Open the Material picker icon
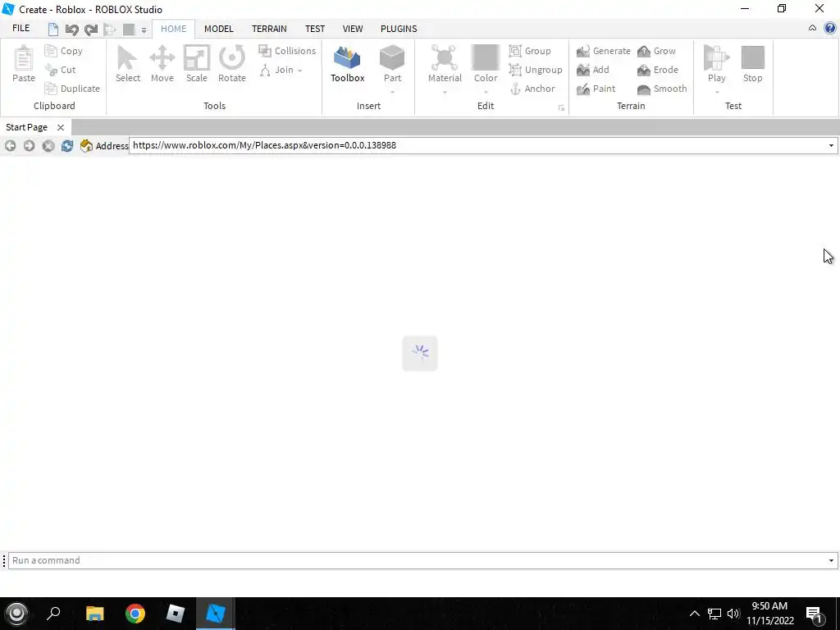Viewport: 840px width, 630px height. 444,59
